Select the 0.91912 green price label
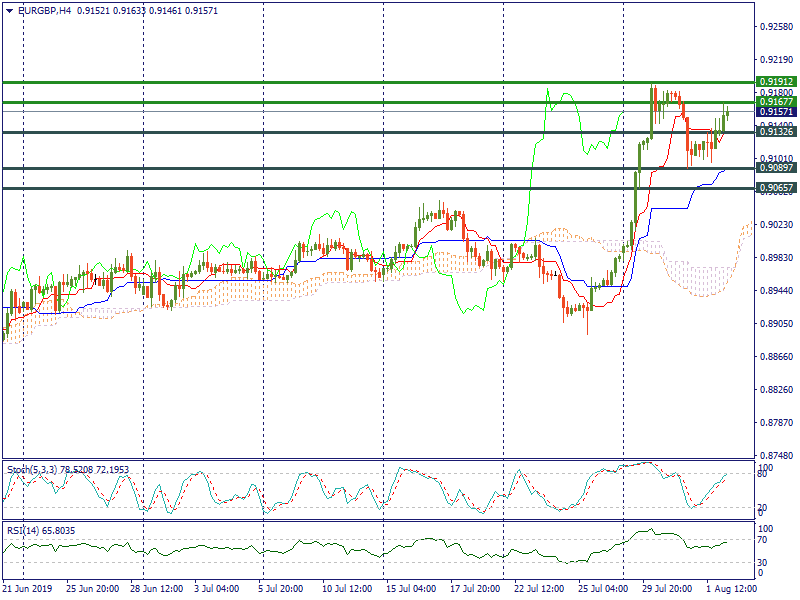Image resolution: width=800 pixels, height=600 pixels. [775, 82]
